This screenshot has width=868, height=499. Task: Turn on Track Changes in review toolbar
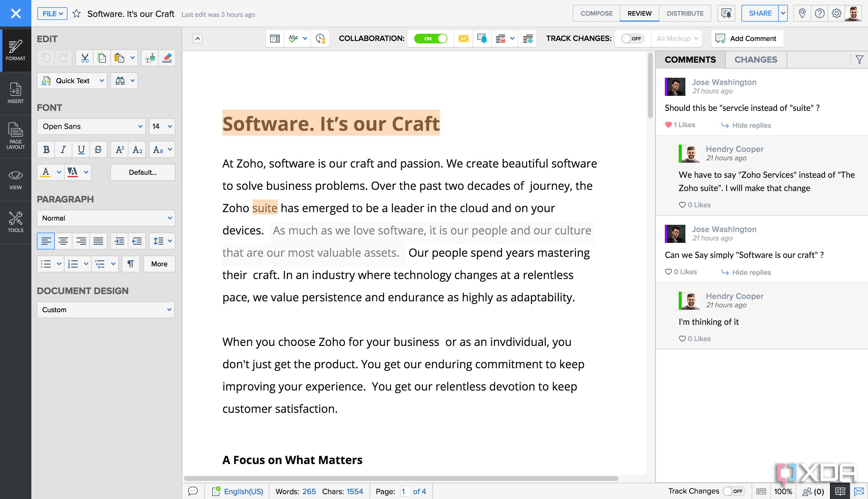point(632,39)
